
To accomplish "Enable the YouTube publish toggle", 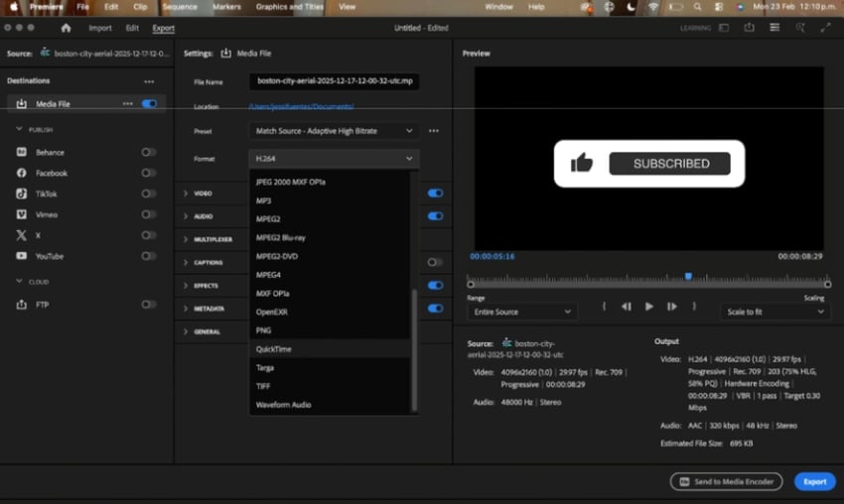I will (x=149, y=256).
